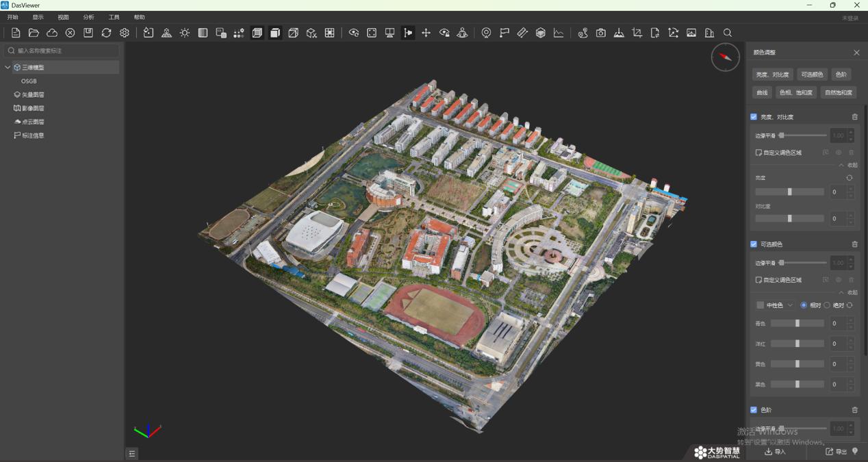
Task: Click the cloud icon in the toolbar
Action: [x=52, y=33]
